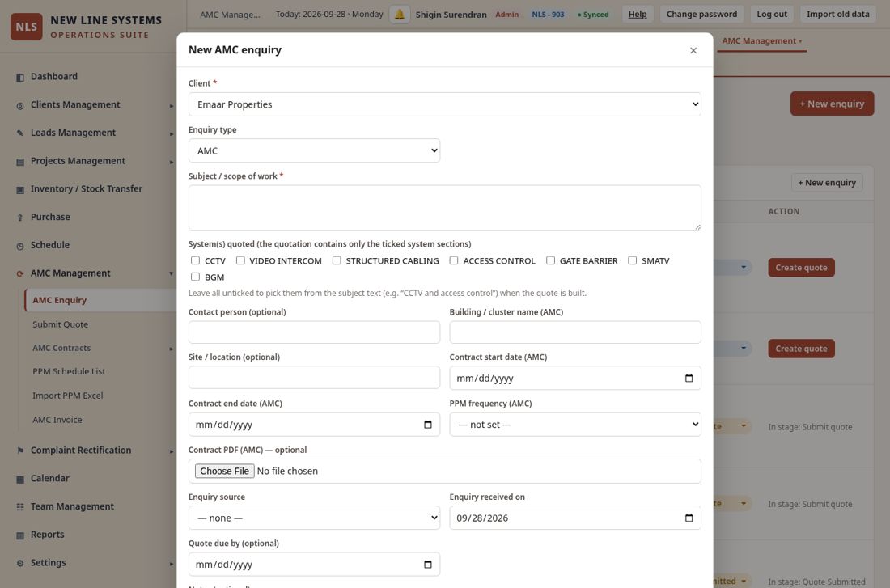Click the Site / location input field

(x=314, y=378)
